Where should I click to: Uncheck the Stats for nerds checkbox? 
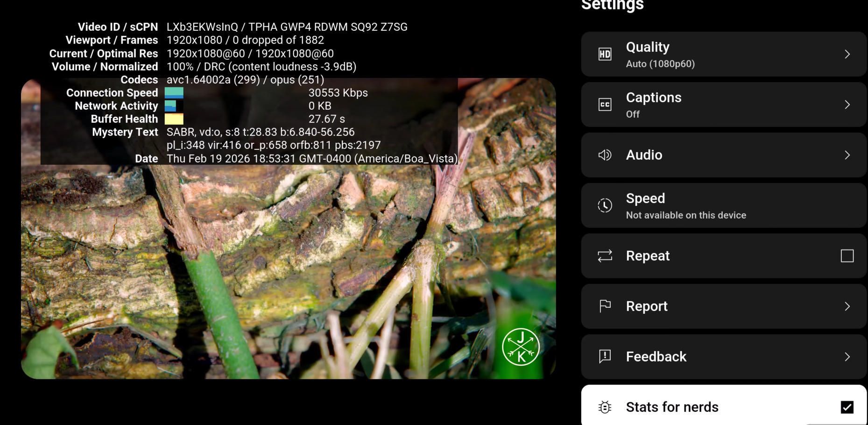[847, 407]
